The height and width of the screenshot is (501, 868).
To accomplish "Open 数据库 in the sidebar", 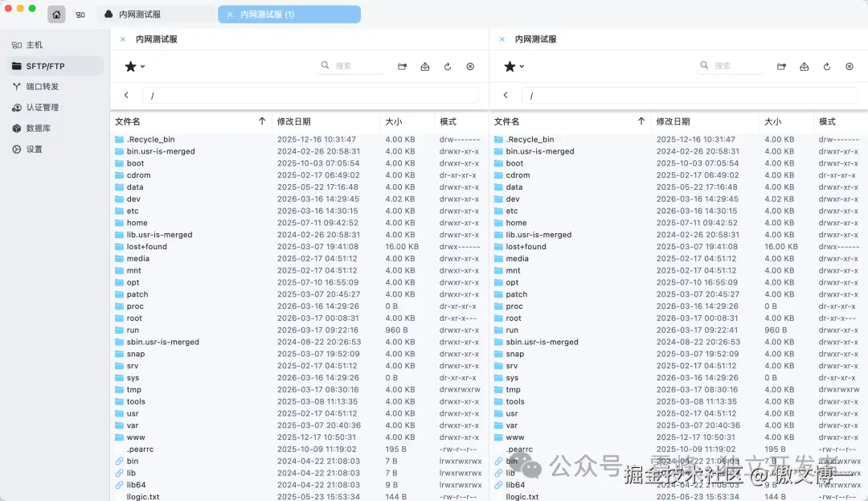I will [x=55, y=128].
